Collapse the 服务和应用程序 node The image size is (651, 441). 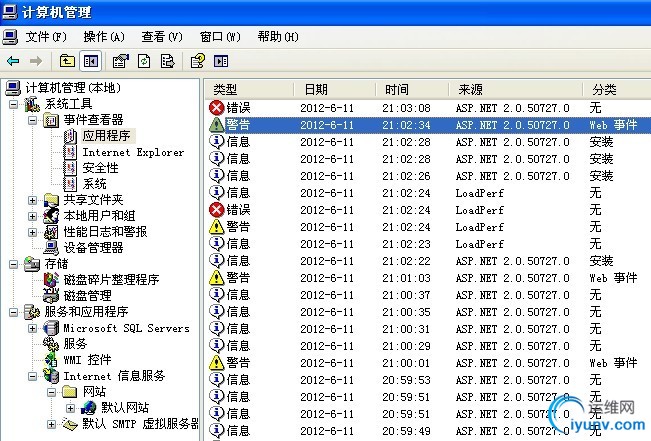click(13, 312)
